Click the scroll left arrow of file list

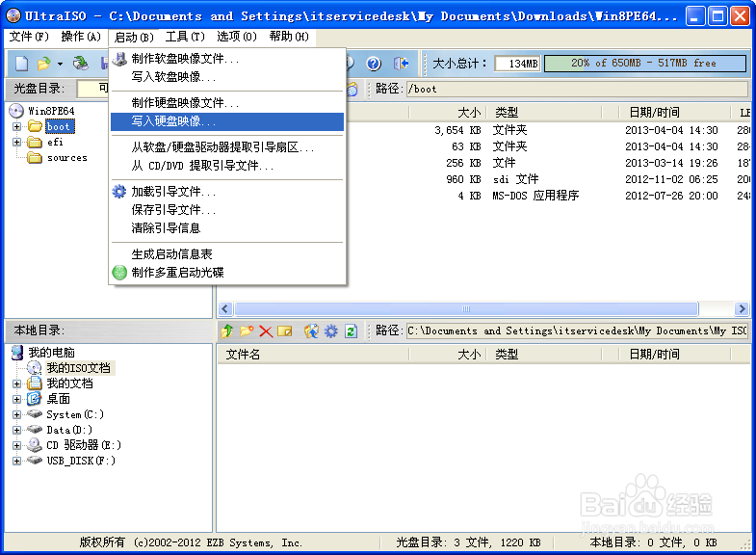tap(225, 308)
